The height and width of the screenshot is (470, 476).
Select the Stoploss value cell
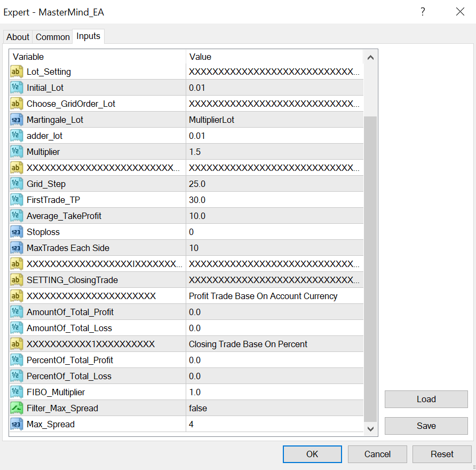coord(274,232)
